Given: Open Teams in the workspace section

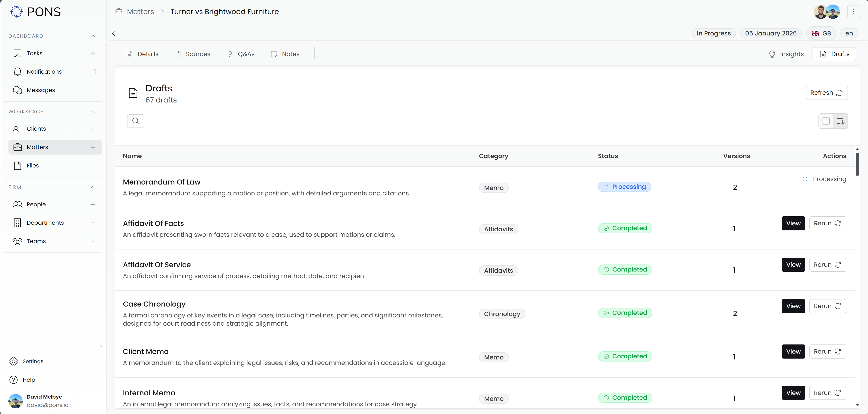Looking at the screenshot, I should [x=36, y=241].
